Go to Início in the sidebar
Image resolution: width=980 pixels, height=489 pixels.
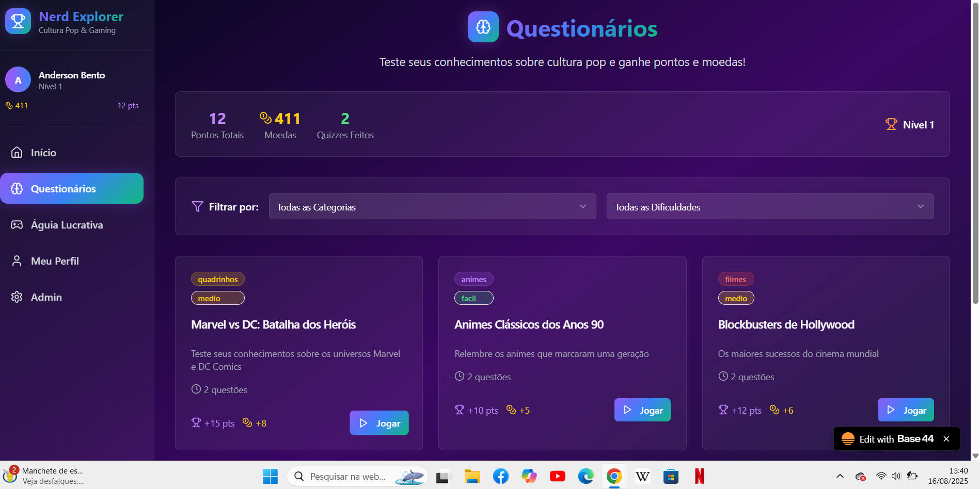click(43, 153)
